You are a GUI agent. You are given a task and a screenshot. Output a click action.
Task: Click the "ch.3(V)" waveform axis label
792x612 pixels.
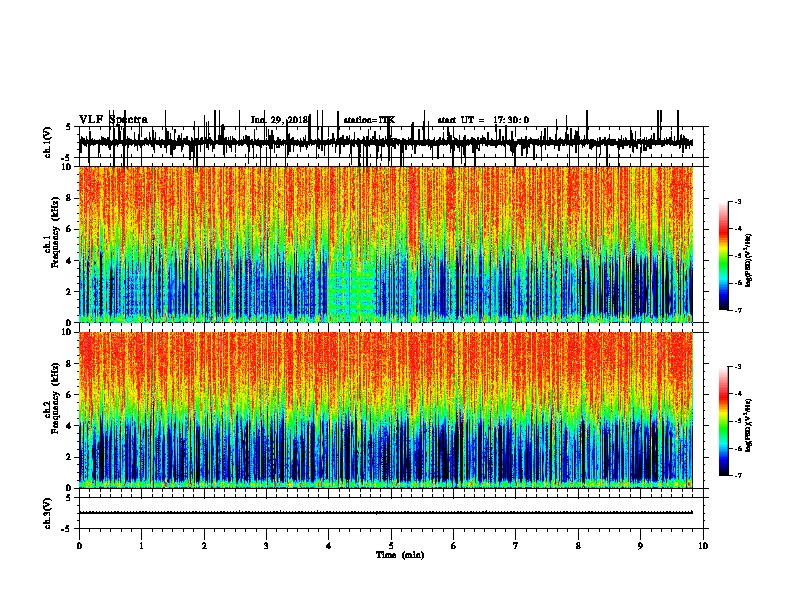[x=48, y=513]
